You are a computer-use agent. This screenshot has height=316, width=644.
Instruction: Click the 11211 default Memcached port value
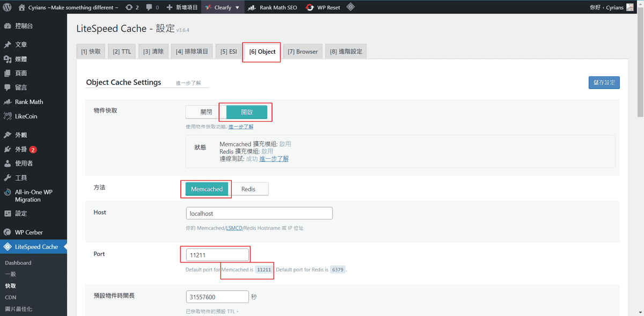264,269
